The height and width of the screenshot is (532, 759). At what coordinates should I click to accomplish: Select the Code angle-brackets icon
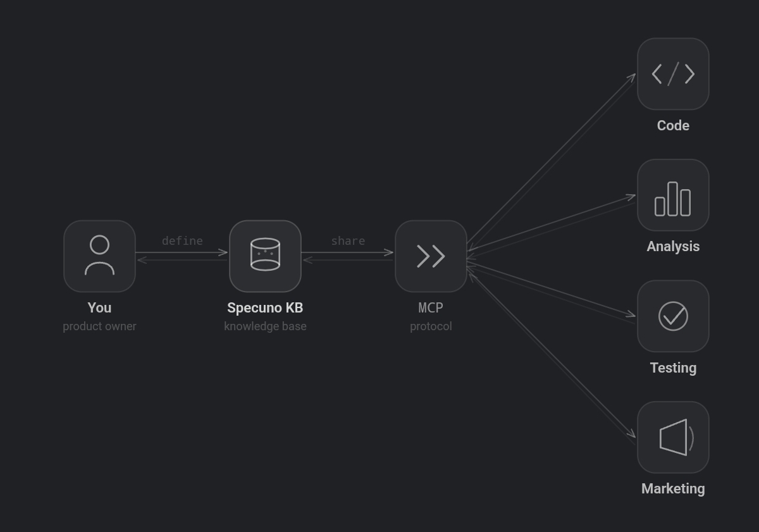[673, 74]
